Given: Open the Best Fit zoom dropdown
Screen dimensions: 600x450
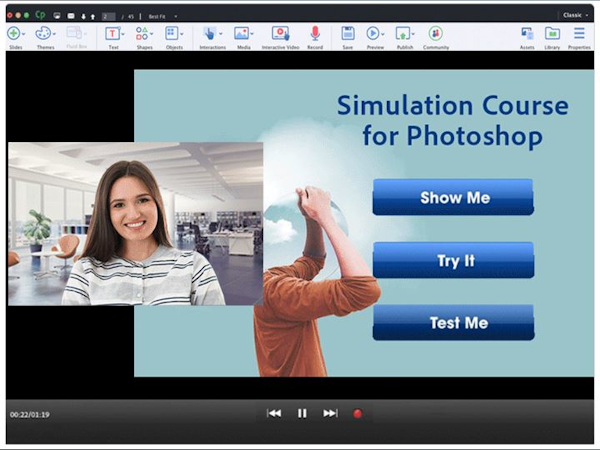Looking at the screenshot, I should (163, 16).
